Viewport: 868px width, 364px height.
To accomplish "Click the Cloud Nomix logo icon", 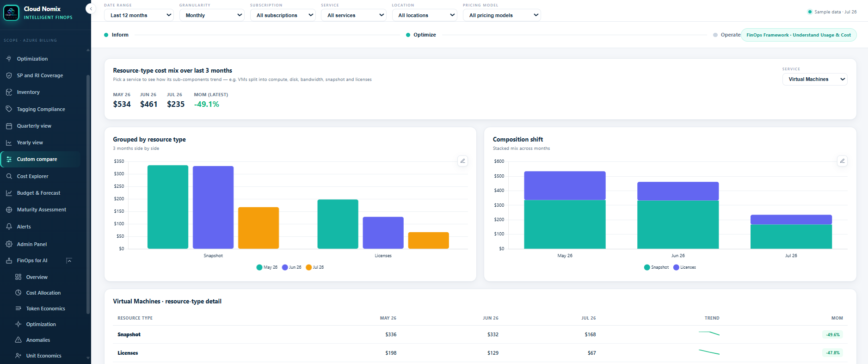I will point(11,13).
